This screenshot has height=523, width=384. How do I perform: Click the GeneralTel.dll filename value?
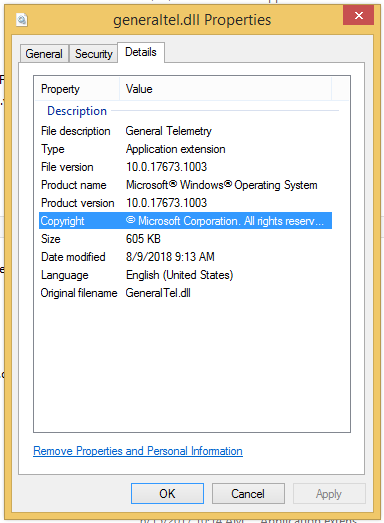coord(158,293)
